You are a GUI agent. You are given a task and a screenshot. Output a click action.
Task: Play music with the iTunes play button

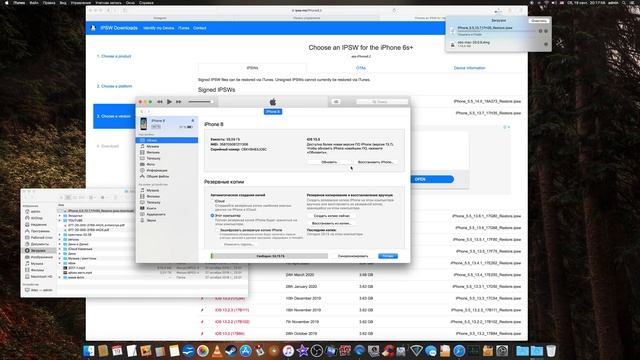point(169,102)
